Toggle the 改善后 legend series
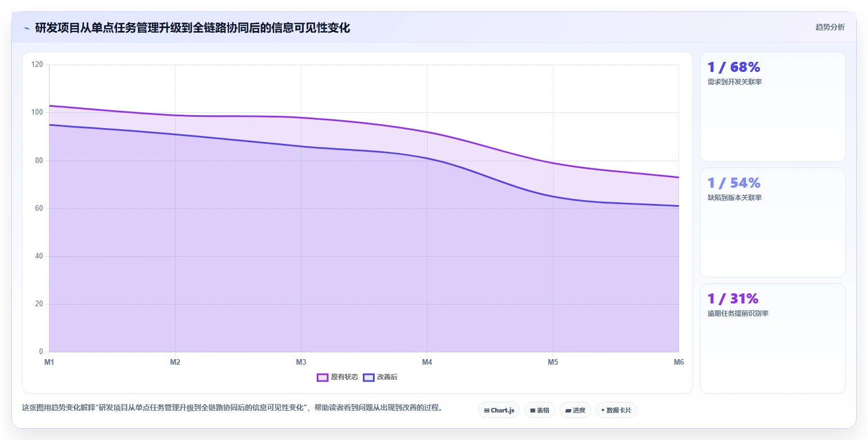The height and width of the screenshot is (440, 868). coord(380,377)
